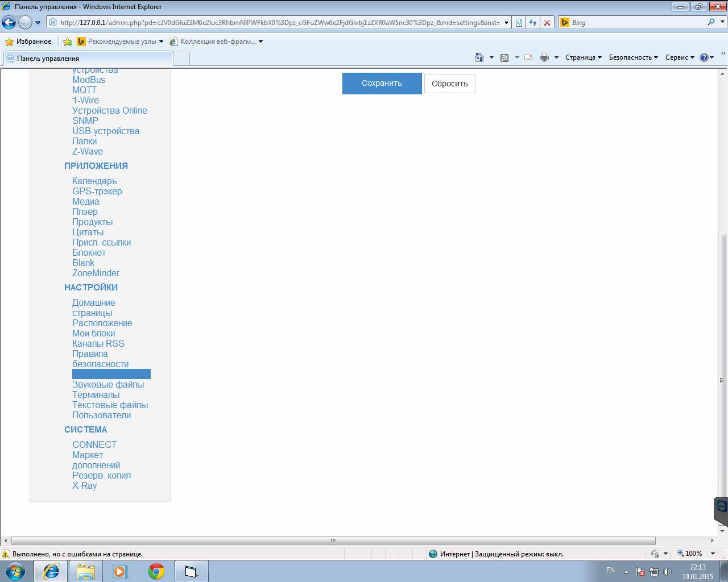Stop page loading with the red X icon
Image resolution: width=728 pixels, height=582 pixels.
click(x=546, y=22)
